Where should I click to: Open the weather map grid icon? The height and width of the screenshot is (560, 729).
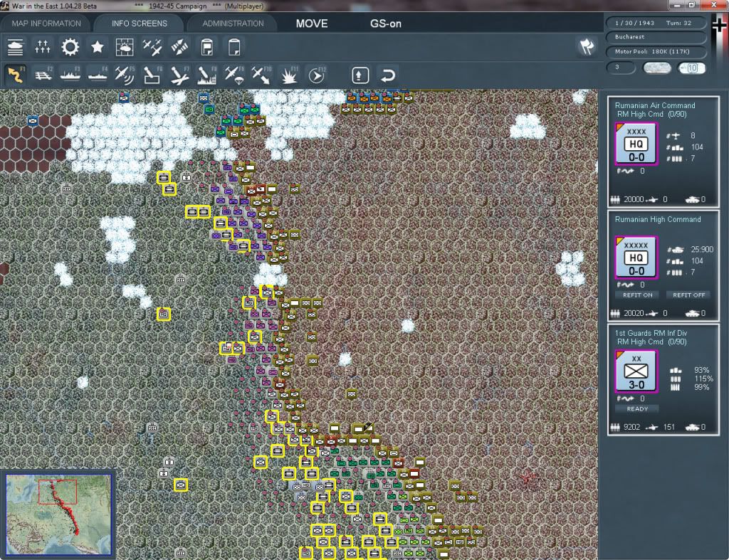pos(125,47)
